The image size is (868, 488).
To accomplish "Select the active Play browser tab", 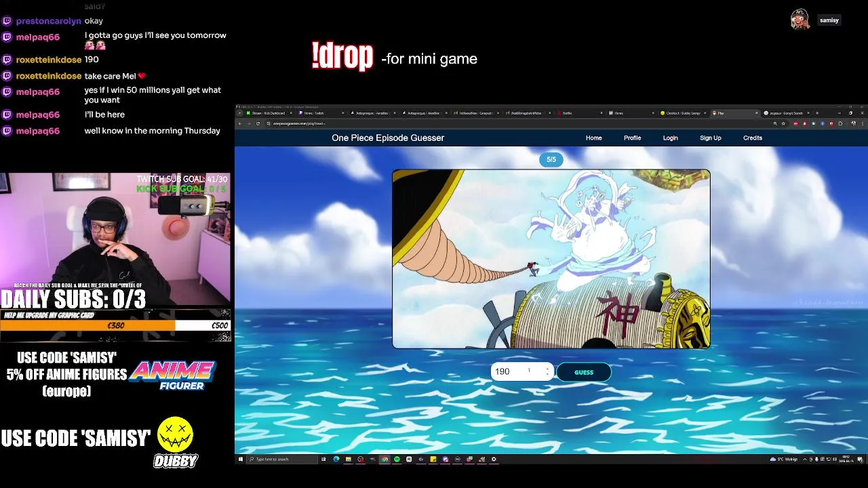I will coord(735,113).
